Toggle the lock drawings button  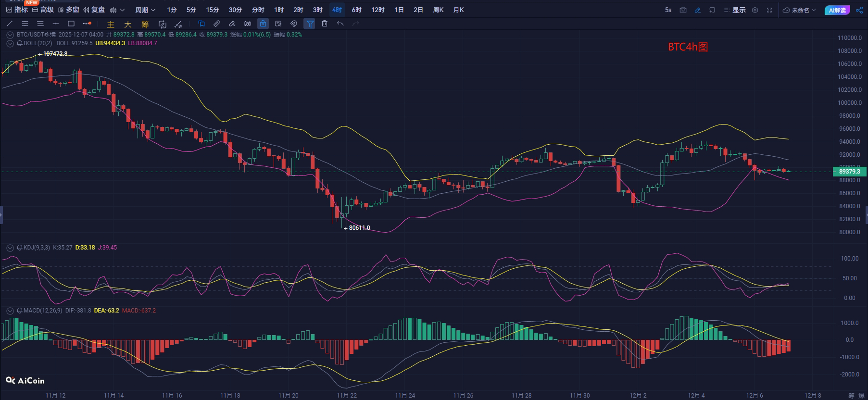(x=263, y=24)
